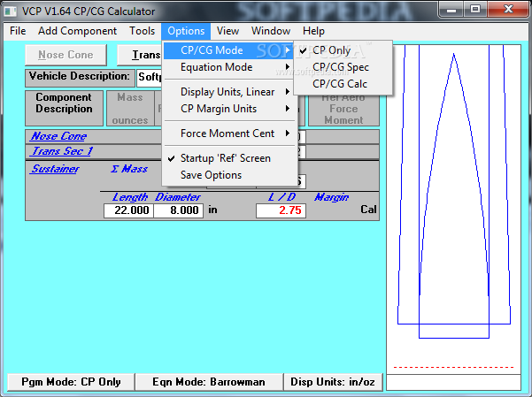
Task: Click the Cal units label
Action: (x=368, y=210)
